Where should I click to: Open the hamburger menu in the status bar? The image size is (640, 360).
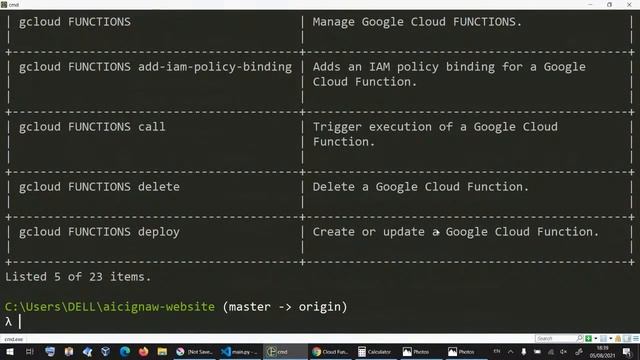(x=636, y=338)
